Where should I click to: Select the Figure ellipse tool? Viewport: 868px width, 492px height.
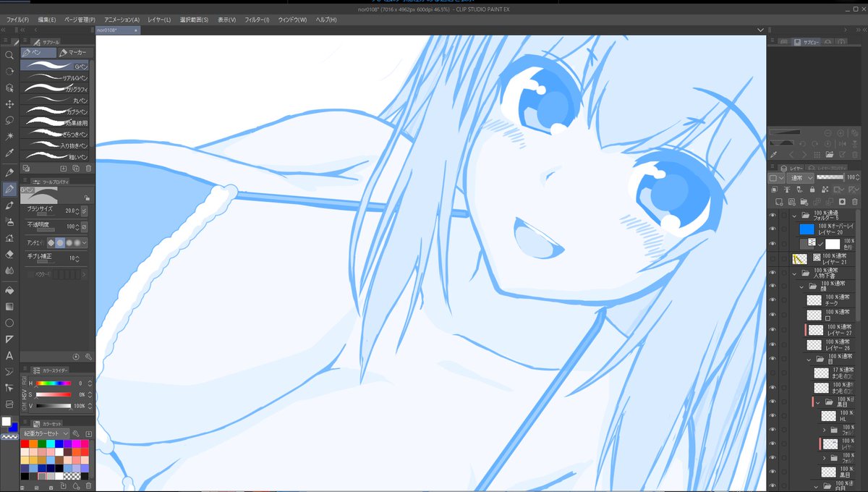(9, 323)
